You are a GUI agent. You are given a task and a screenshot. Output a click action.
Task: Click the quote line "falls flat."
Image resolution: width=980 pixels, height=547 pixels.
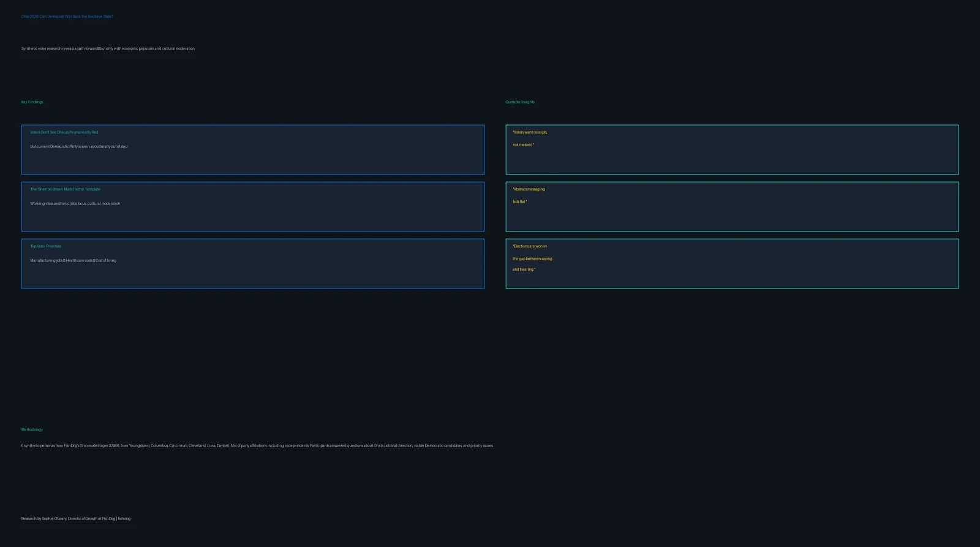(x=520, y=202)
